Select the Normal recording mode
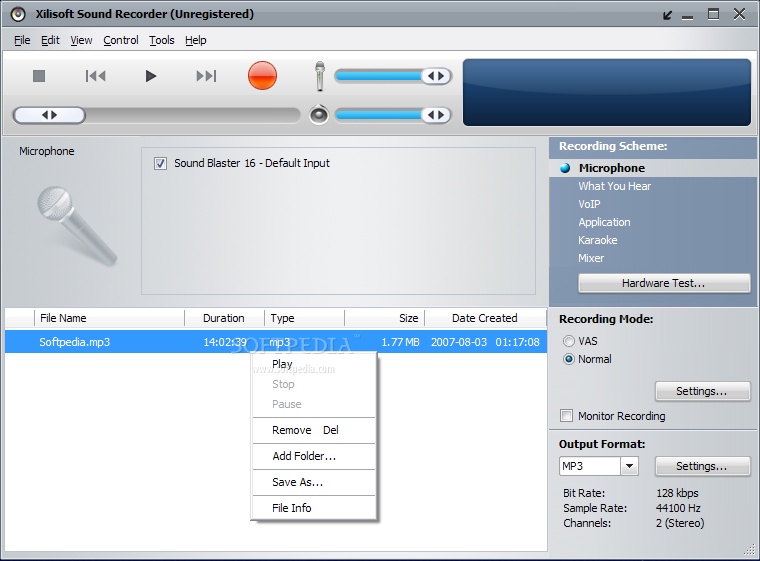760x561 pixels. tap(569, 359)
